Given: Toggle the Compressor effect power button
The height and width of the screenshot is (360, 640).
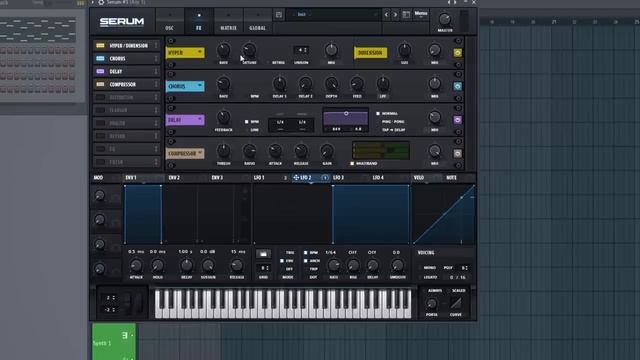Looking at the screenshot, I should point(458,153).
